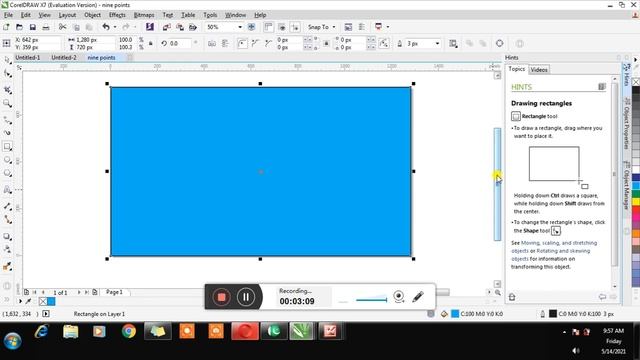Open the Page 1 tab

[114, 292]
